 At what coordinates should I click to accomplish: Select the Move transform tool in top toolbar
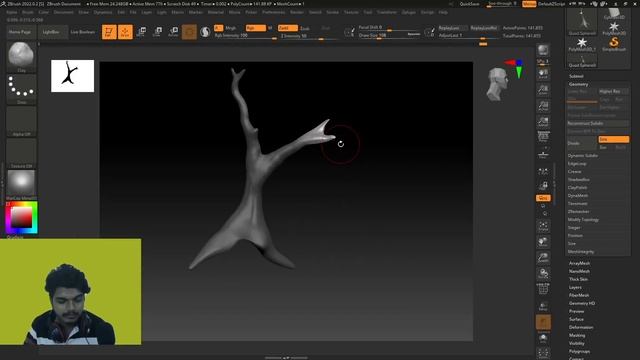click(x=142, y=32)
